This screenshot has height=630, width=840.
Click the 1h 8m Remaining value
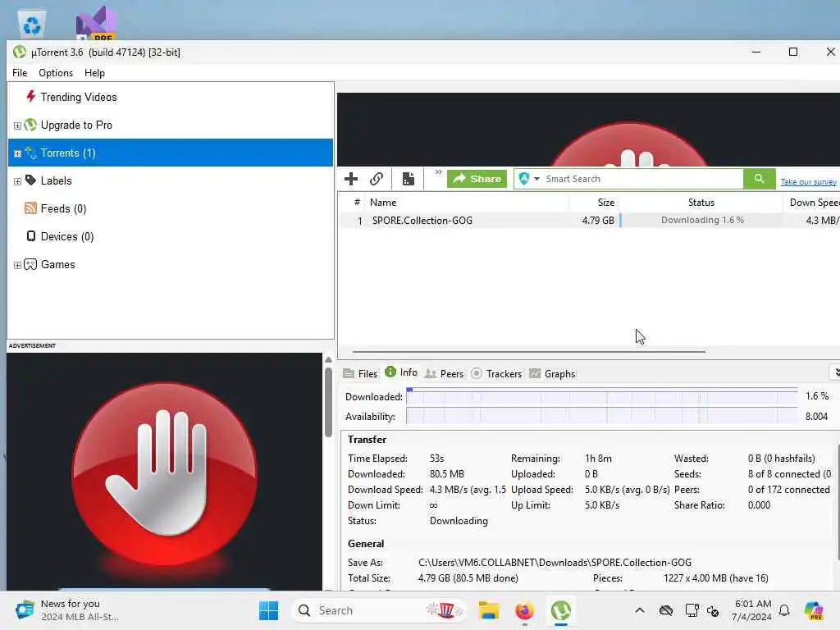click(598, 459)
